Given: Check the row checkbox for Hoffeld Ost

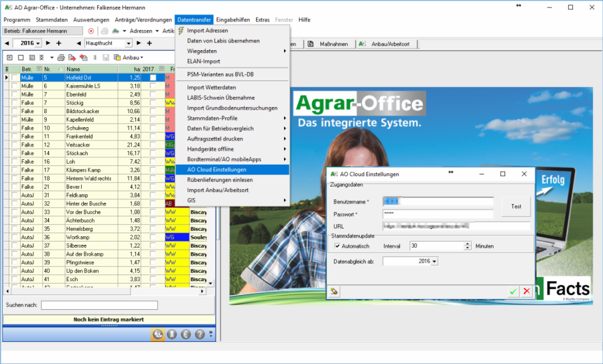Looking at the screenshot, I should tap(15, 78).
